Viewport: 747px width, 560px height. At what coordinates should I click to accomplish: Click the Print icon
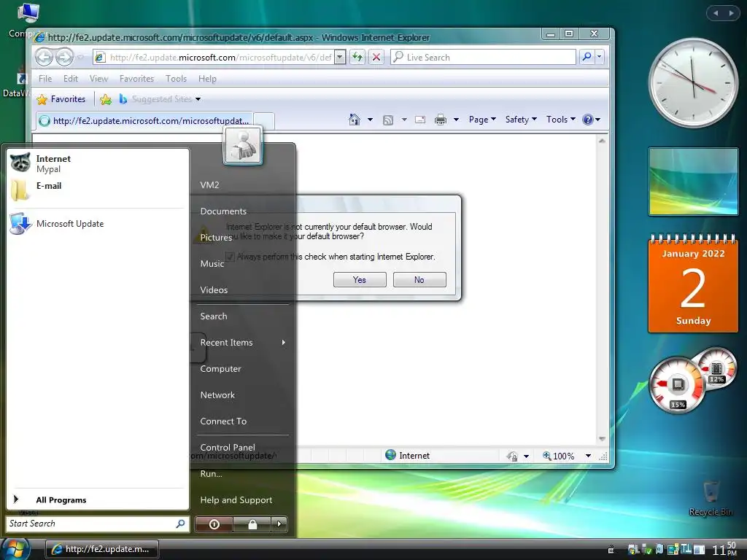440,120
